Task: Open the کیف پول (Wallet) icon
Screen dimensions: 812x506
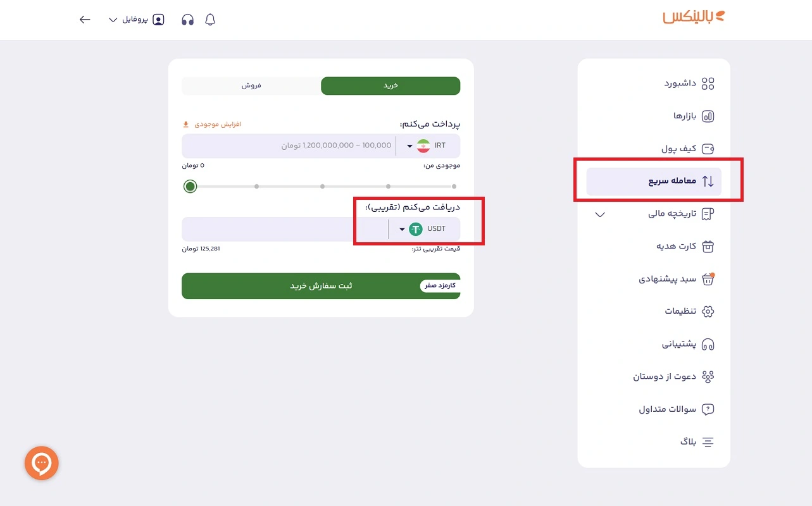Action: [708, 149]
